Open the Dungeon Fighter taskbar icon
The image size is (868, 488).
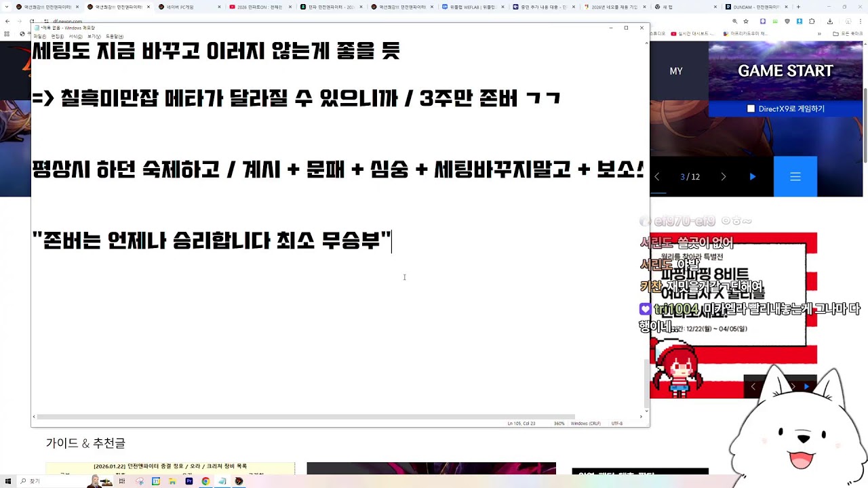(239, 481)
